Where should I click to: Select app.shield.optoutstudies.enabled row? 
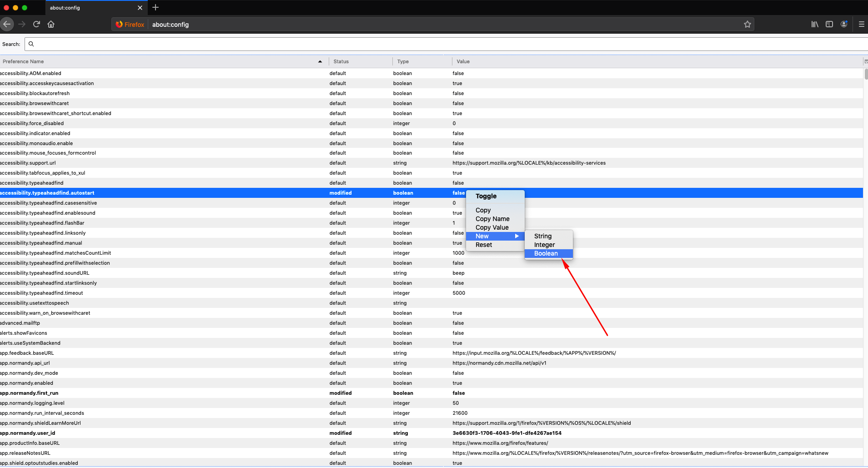pos(431,463)
